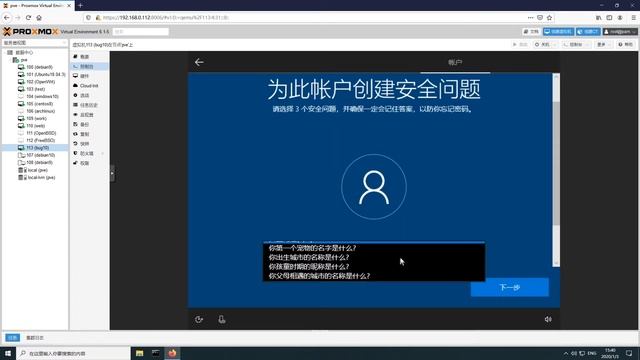The image size is (640, 360).
Task: Select VM 106 (archlinux) in tree
Action: pyautogui.click(x=40, y=111)
